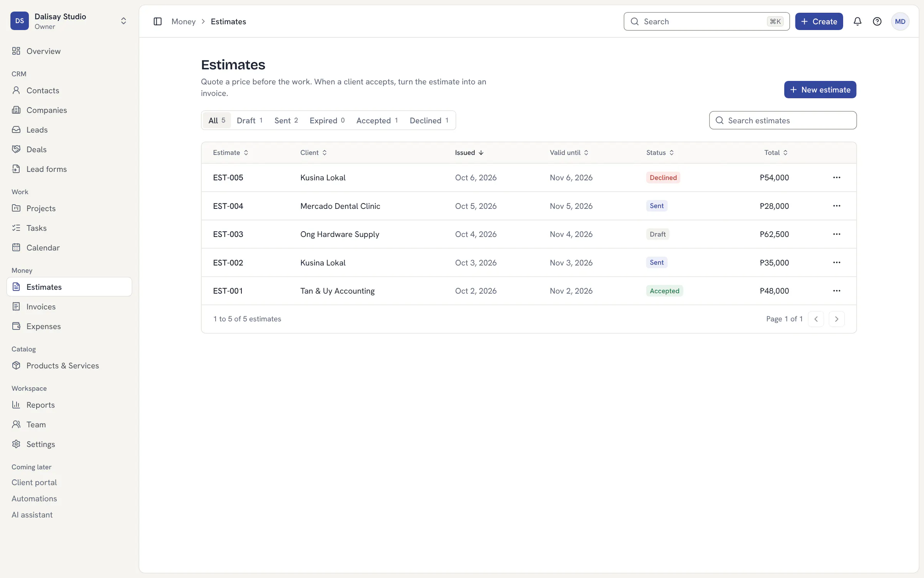Expand Dalisay Studio workspace switcher
924x578 pixels.
pyautogui.click(x=69, y=21)
